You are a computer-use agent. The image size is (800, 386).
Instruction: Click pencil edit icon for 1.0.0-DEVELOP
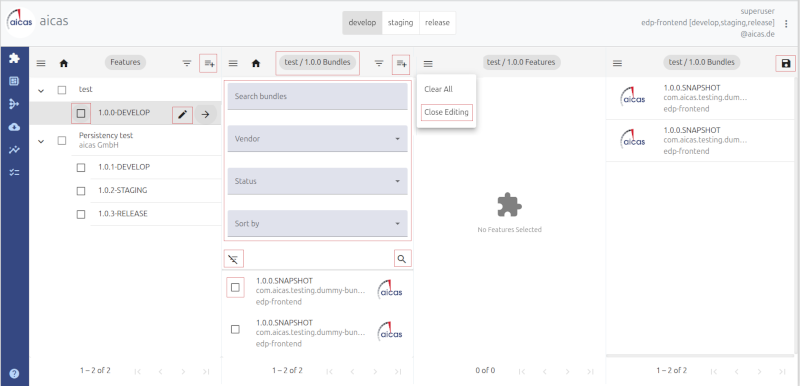click(183, 115)
